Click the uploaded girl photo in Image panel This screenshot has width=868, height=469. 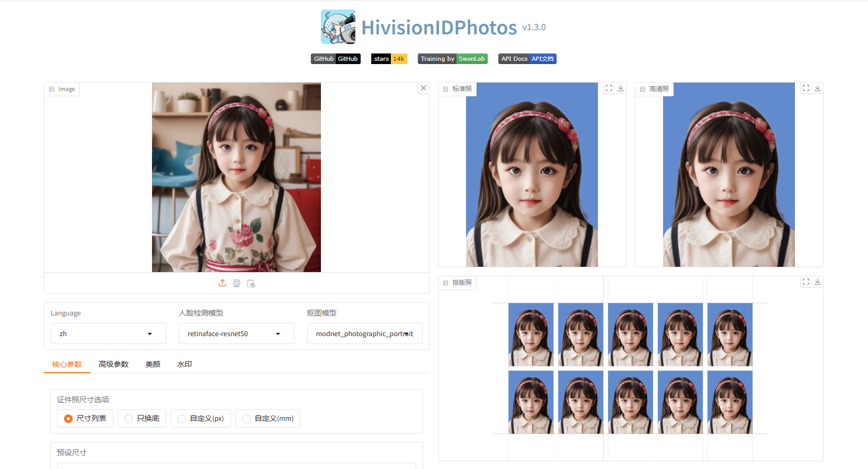[x=236, y=177]
